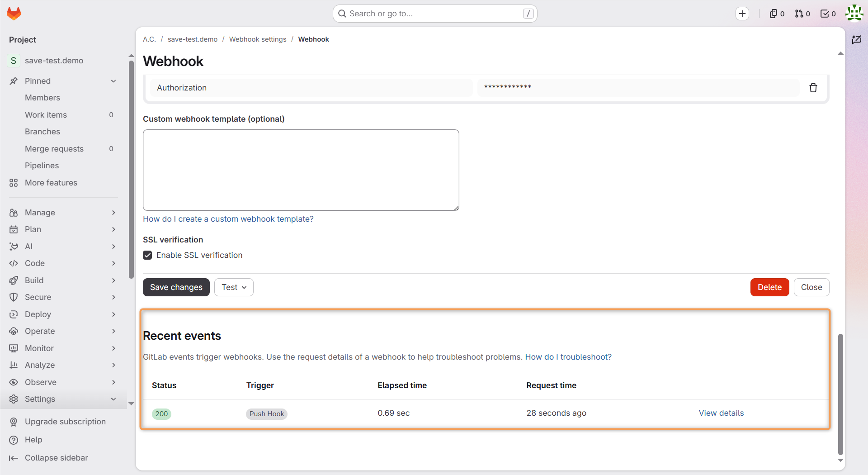Click the panel icon below the avatar
The width and height of the screenshot is (868, 475).
coord(857,40)
